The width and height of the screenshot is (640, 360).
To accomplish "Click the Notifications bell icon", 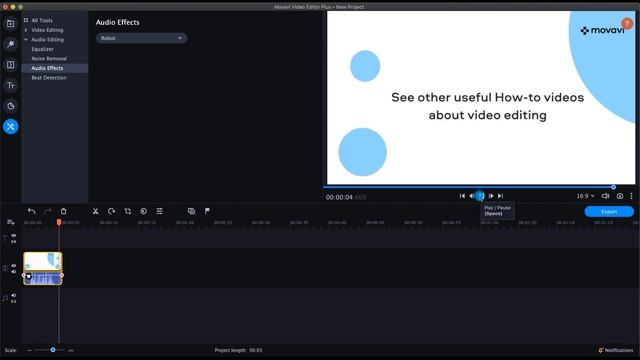I will point(601,350).
